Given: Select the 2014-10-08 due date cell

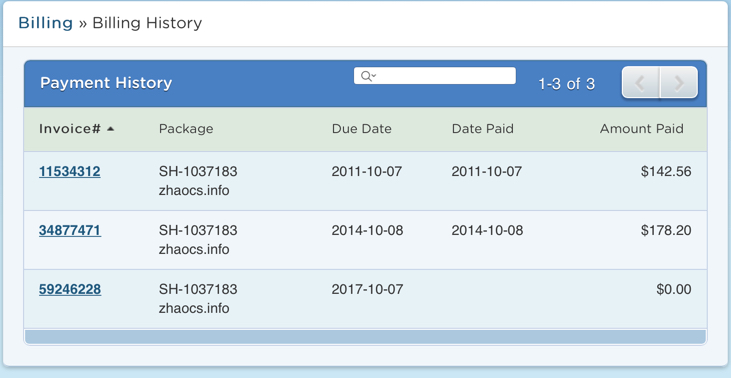Looking at the screenshot, I should [367, 231].
